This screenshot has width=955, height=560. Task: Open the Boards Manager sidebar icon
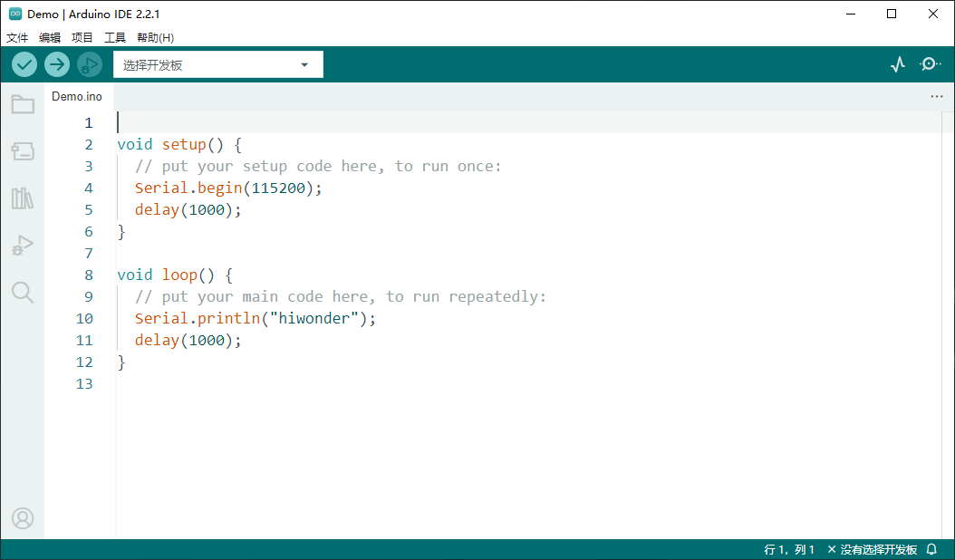[x=23, y=151]
